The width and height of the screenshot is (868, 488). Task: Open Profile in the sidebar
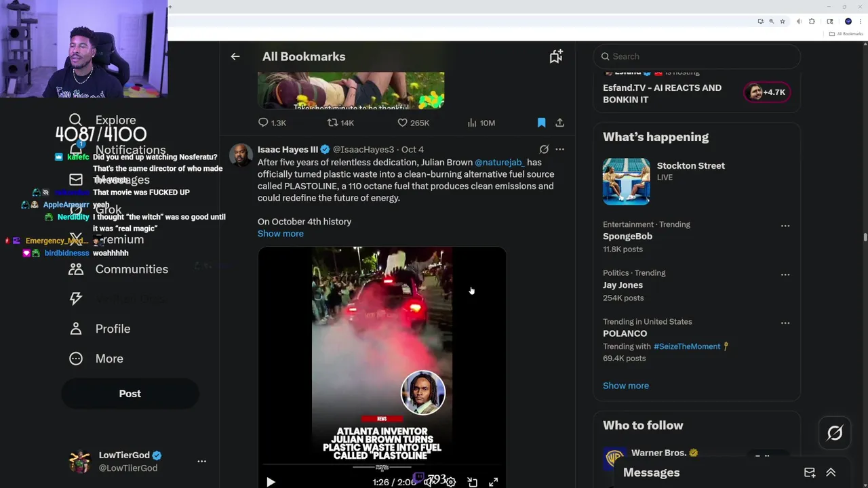(99, 329)
